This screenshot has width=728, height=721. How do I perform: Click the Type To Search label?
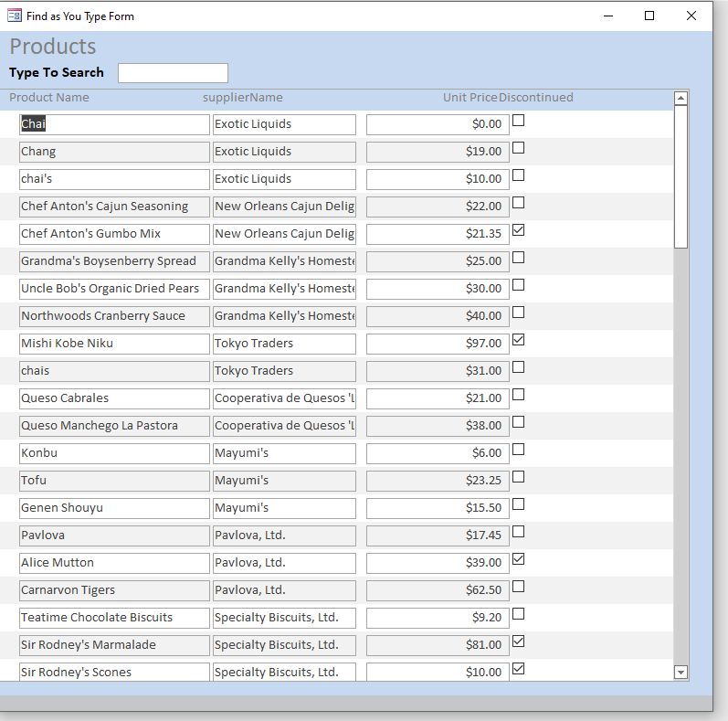coord(57,73)
